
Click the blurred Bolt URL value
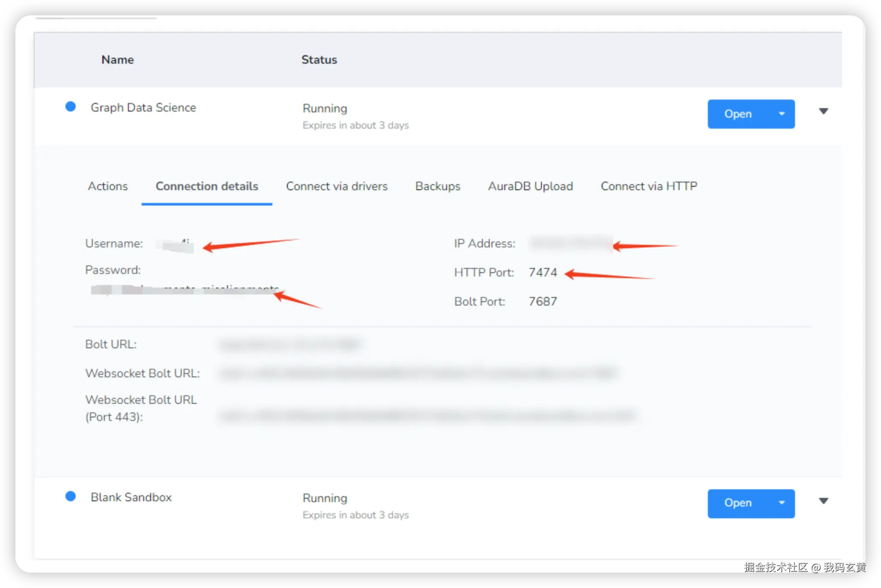pos(291,344)
